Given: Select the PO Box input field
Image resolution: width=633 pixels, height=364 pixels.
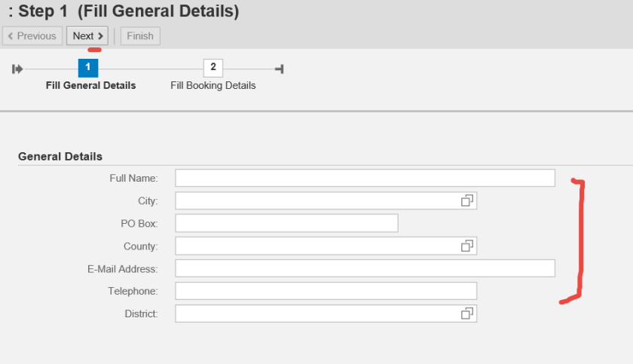Looking at the screenshot, I should (x=286, y=223).
